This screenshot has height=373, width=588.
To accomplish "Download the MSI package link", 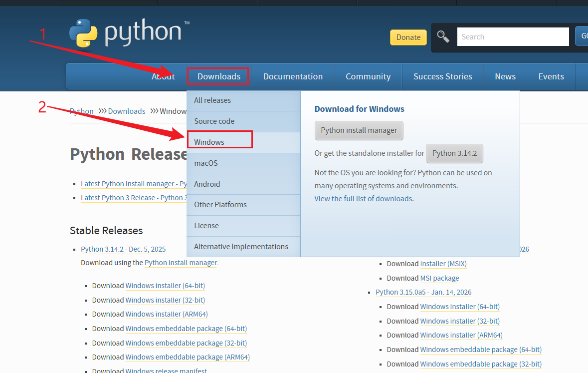I will coord(439,278).
